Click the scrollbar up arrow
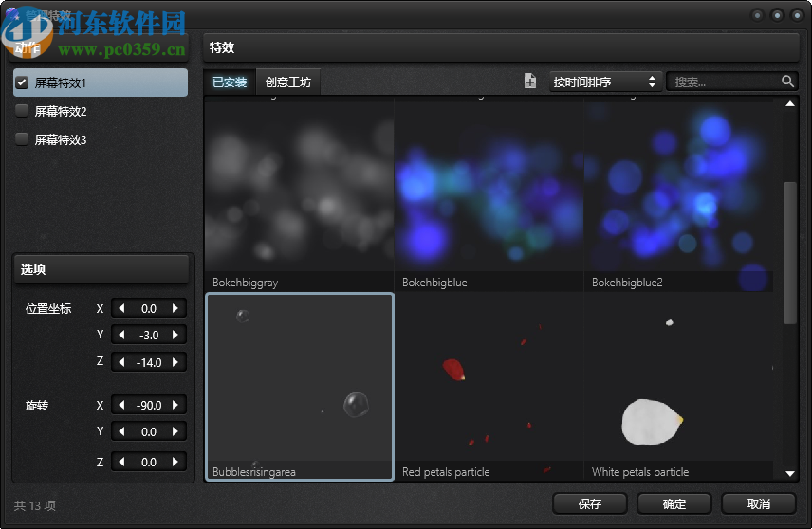The height and width of the screenshot is (529, 812). [x=790, y=103]
